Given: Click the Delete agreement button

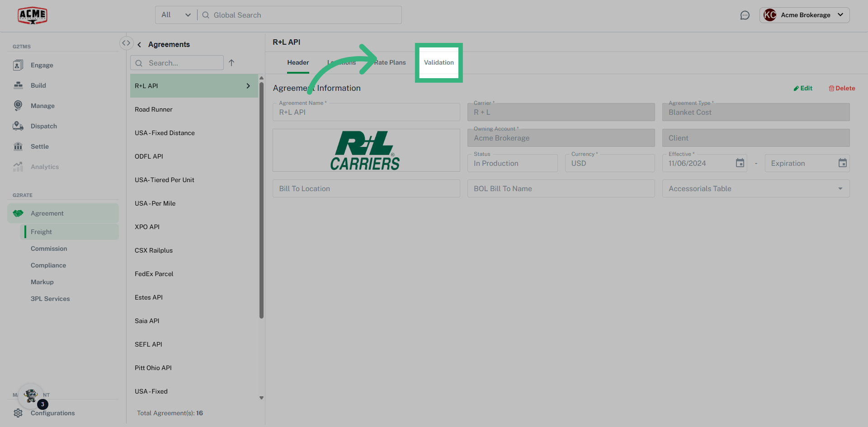Looking at the screenshot, I should point(841,88).
